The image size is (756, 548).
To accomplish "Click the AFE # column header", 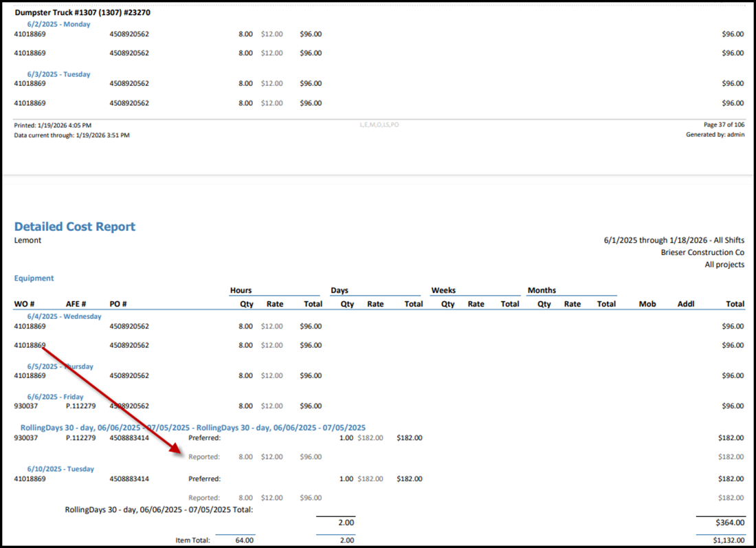I will tap(76, 304).
